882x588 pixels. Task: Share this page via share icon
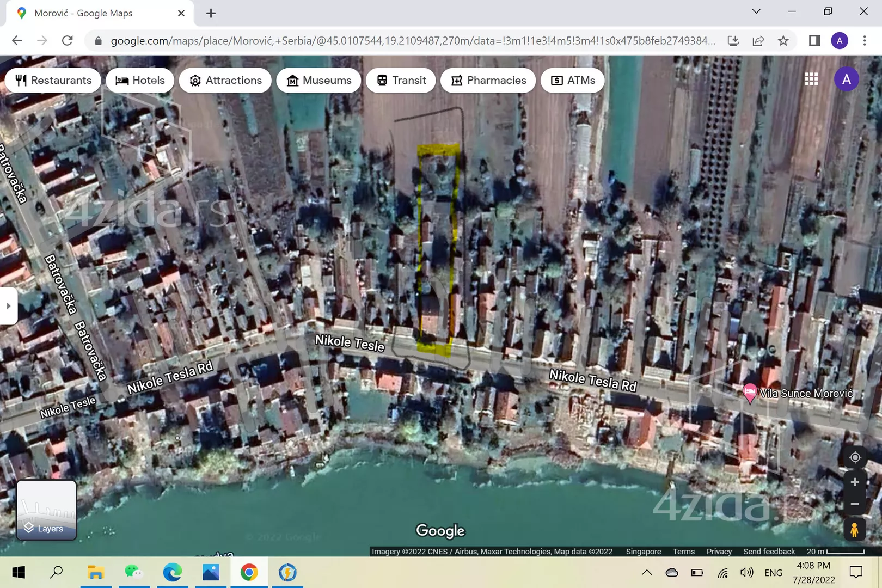click(758, 41)
